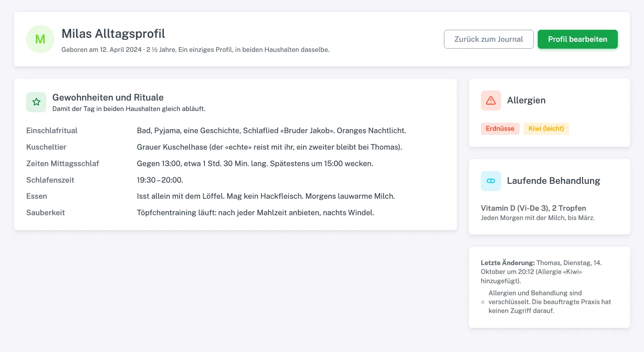Go back via Zurück zum Journal

coord(489,39)
